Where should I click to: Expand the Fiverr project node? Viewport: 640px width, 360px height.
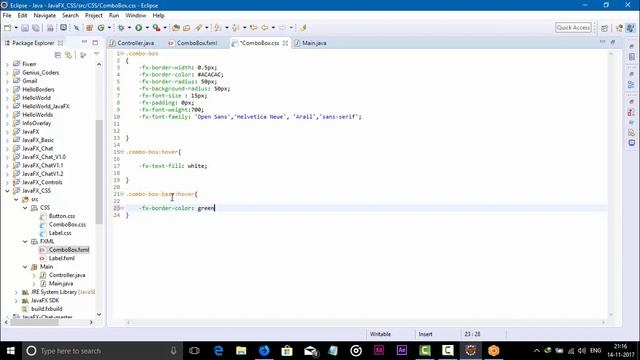(7, 64)
